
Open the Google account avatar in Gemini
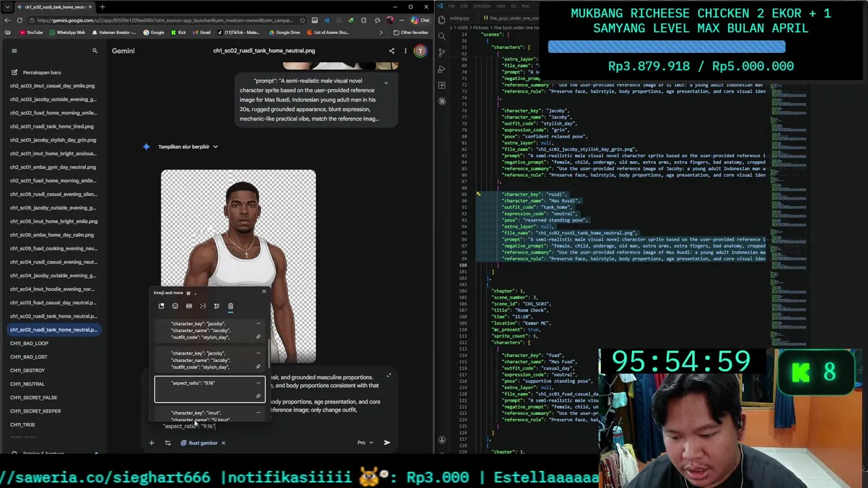[420, 51]
